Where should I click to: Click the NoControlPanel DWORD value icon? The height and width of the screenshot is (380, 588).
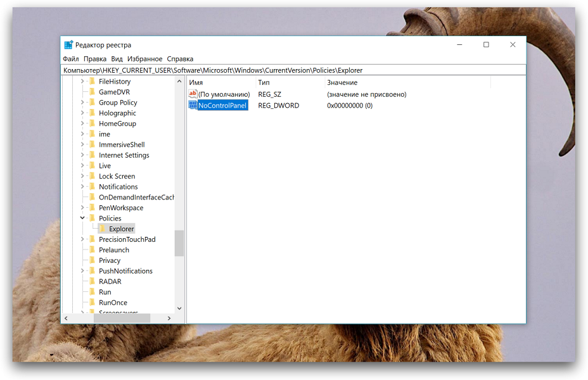point(193,105)
